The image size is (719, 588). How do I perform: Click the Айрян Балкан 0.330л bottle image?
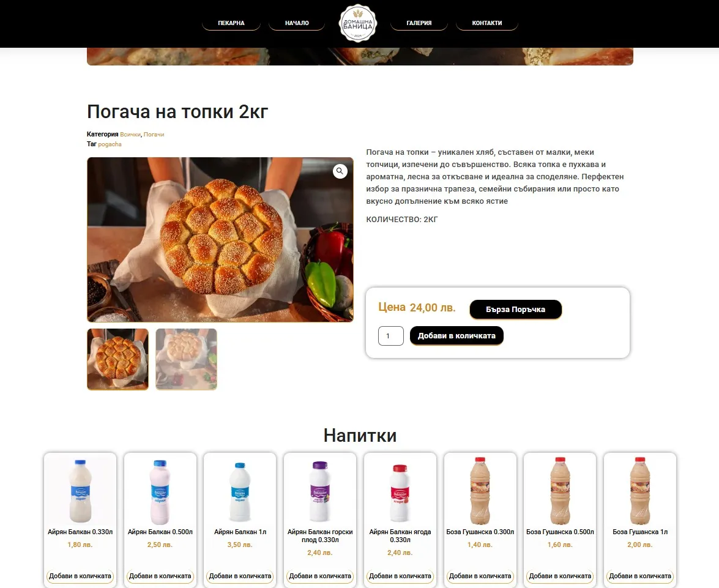coord(80,491)
